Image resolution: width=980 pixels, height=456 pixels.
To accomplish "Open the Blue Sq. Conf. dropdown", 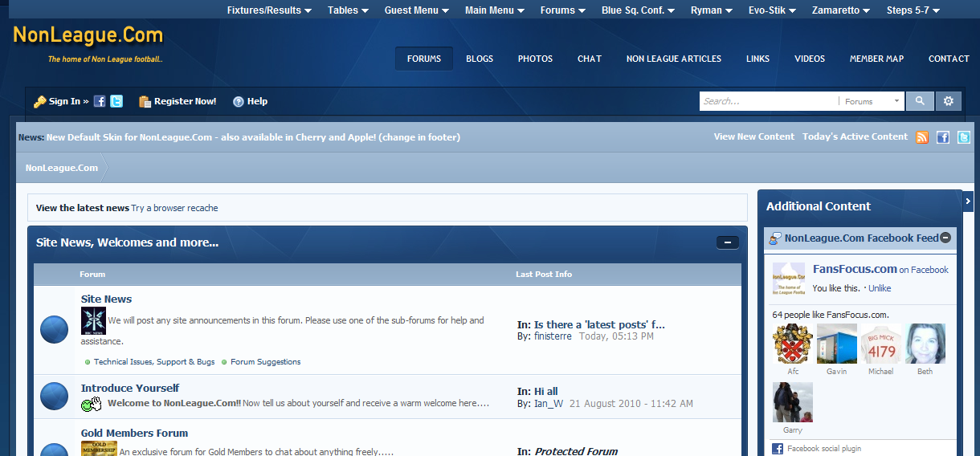I will [639, 10].
